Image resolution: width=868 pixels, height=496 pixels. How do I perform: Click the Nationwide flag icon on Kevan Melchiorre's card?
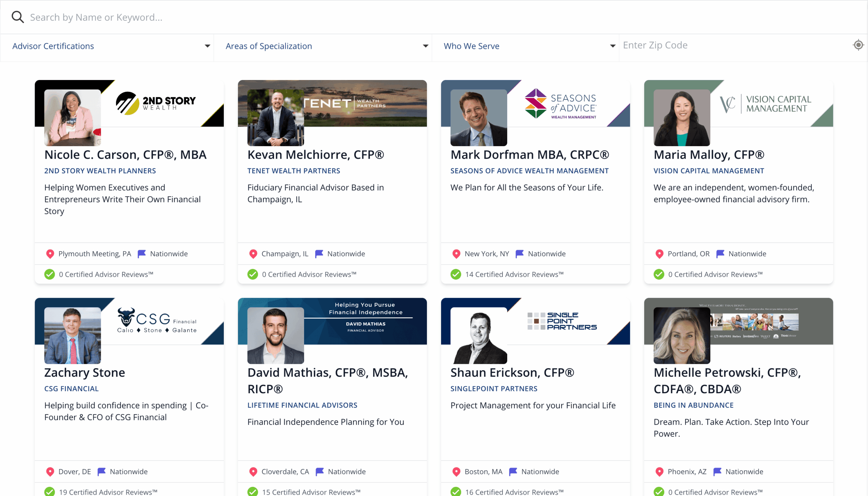[x=319, y=254]
